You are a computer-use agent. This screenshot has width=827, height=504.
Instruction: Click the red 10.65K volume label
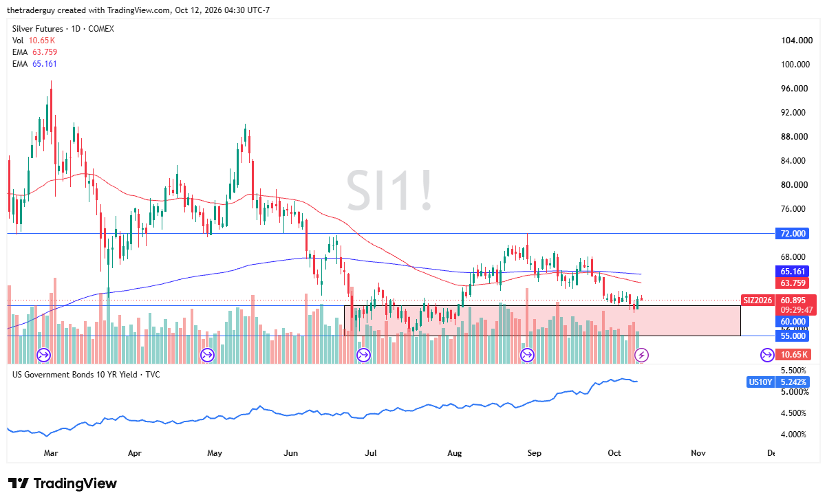pyautogui.click(x=793, y=355)
